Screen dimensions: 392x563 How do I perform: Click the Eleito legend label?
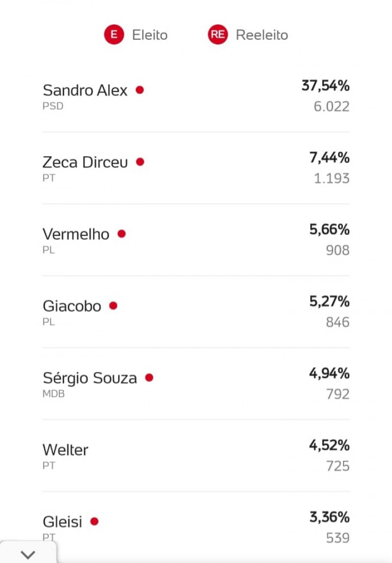[x=150, y=35]
